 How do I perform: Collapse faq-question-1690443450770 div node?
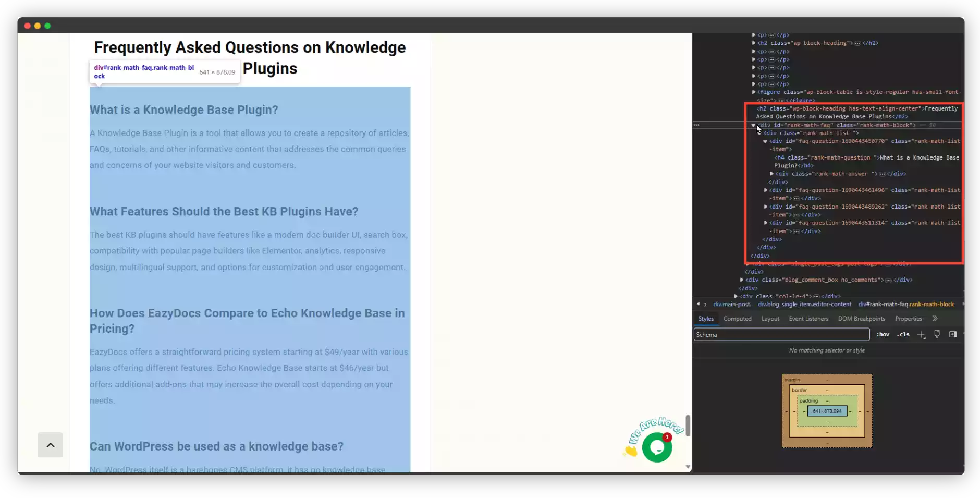(765, 141)
